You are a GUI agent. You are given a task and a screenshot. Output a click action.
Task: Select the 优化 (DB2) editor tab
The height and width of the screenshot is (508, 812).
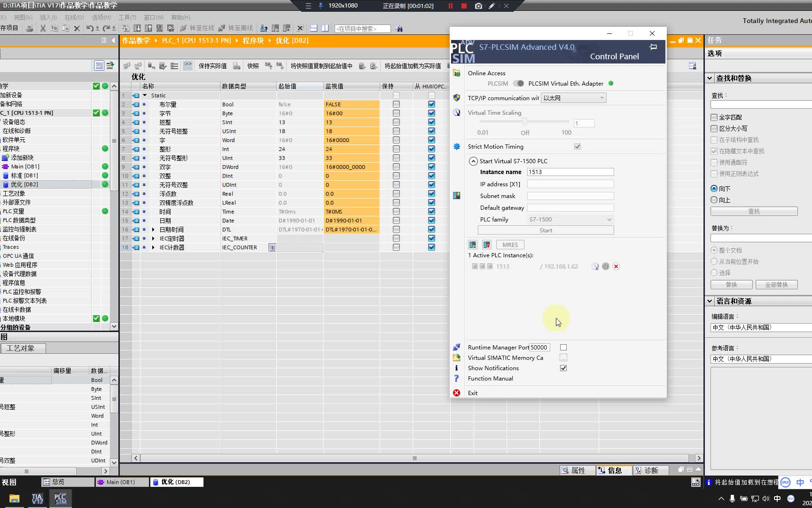click(177, 482)
